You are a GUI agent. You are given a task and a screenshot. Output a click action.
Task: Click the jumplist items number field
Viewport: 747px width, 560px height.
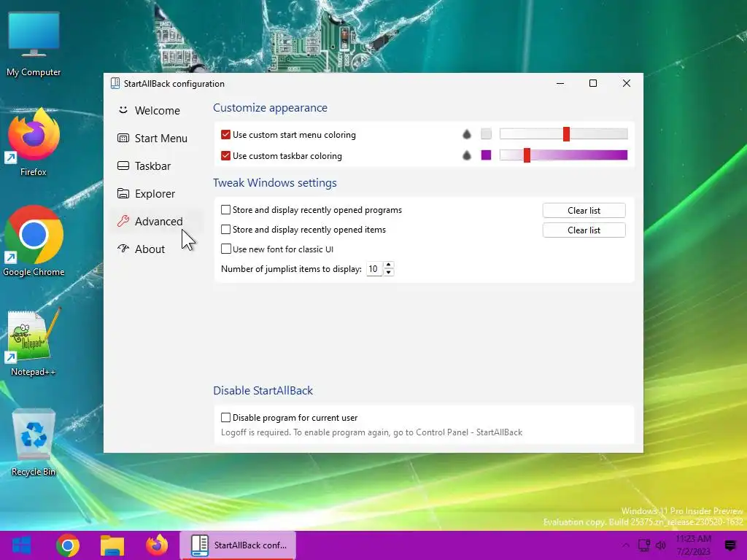(374, 269)
